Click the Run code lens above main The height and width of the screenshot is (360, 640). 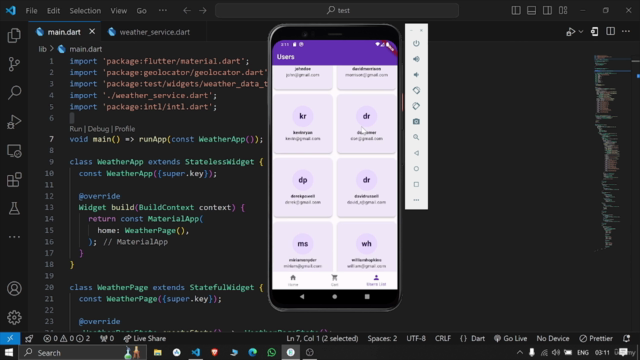[76, 129]
